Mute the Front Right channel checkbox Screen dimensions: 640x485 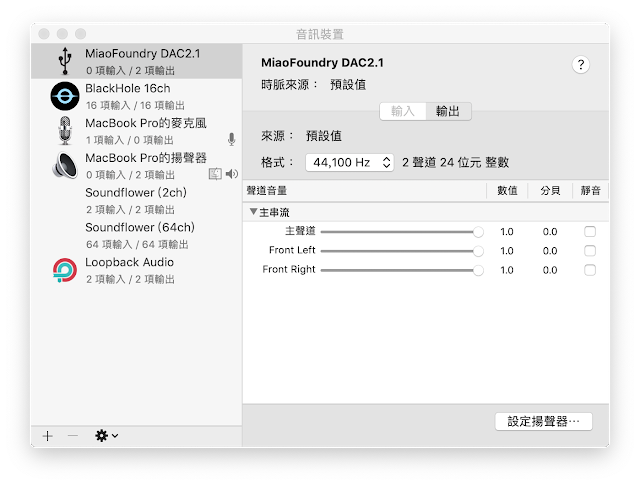point(590,270)
